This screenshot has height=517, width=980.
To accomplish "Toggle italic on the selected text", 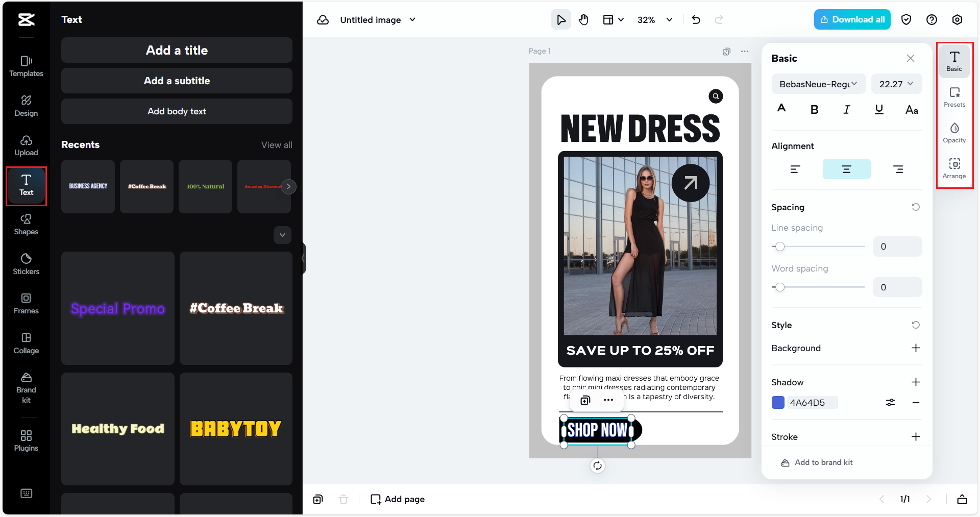I will (x=846, y=109).
